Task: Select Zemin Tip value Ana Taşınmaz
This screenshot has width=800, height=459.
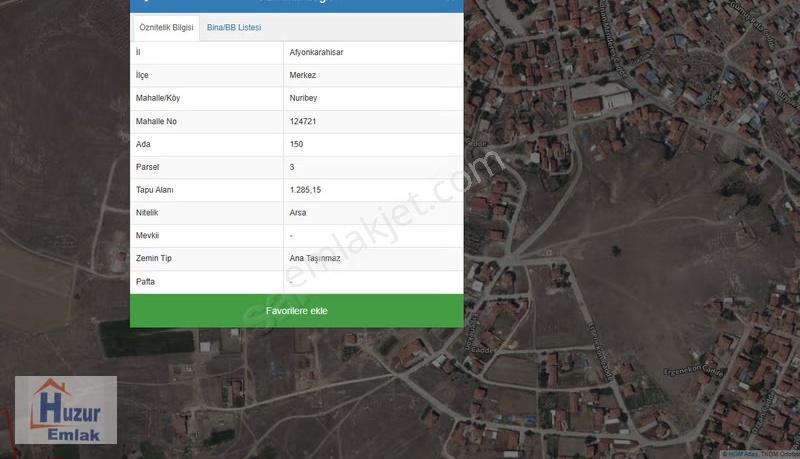Action: point(315,258)
